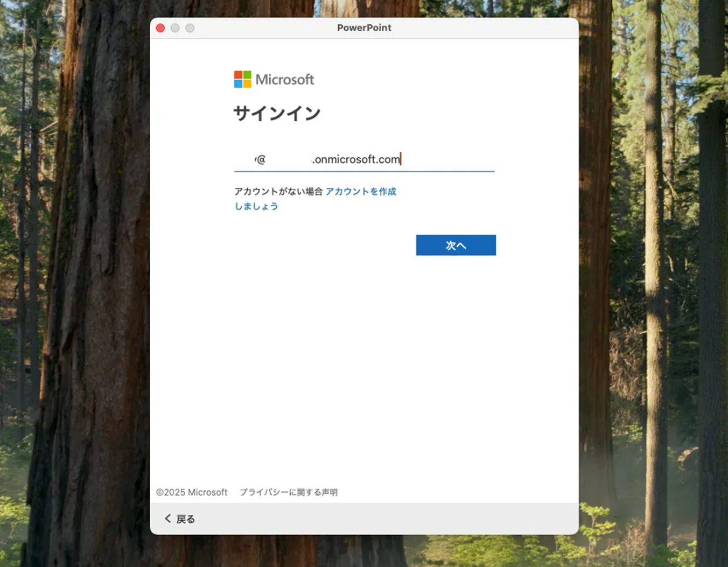Image resolution: width=728 pixels, height=567 pixels.
Task: Go back with the 戻る button
Action: pos(180,519)
